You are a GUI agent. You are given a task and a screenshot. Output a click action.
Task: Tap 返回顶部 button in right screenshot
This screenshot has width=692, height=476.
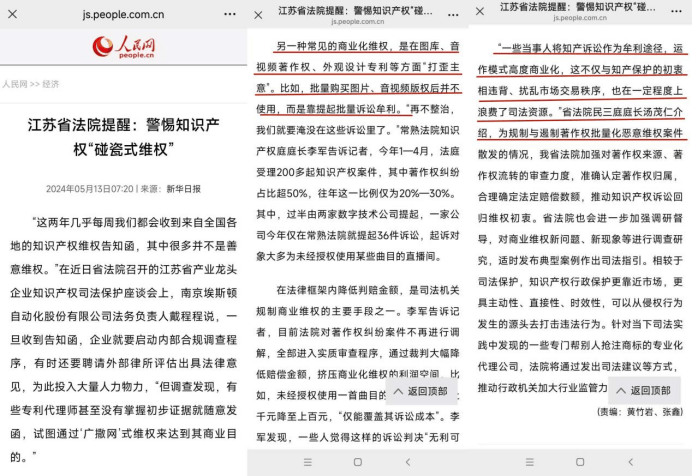pyautogui.click(x=643, y=390)
